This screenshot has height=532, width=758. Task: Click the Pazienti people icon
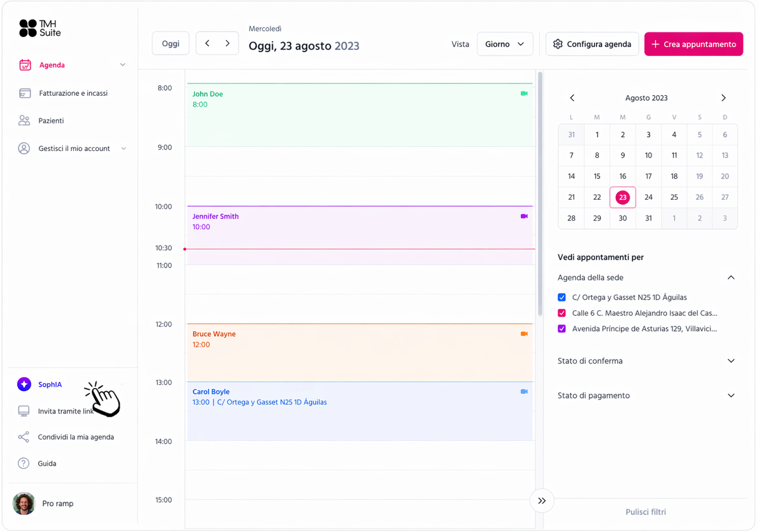pos(24,120)
